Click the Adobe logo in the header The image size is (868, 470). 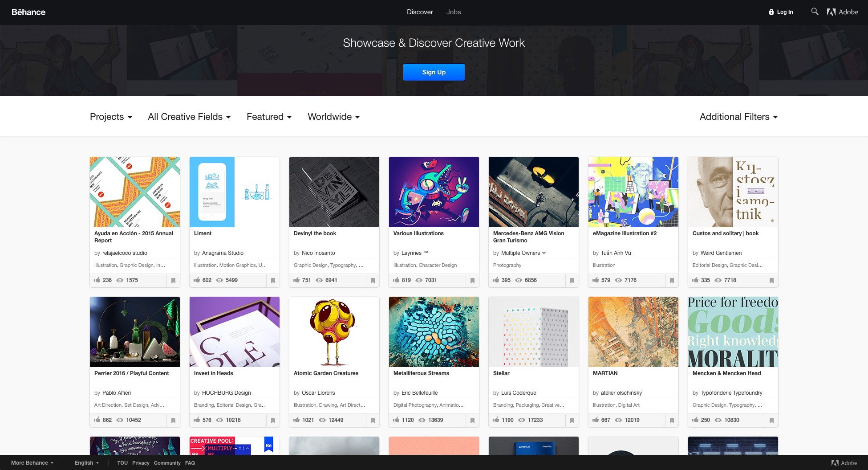pyautogui.click(x=843, y=12)
